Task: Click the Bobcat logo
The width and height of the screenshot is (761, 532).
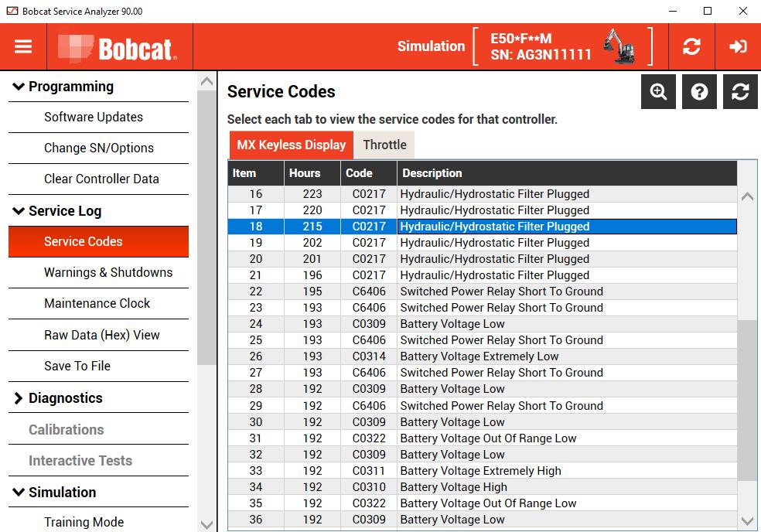Action: point(117,49)
